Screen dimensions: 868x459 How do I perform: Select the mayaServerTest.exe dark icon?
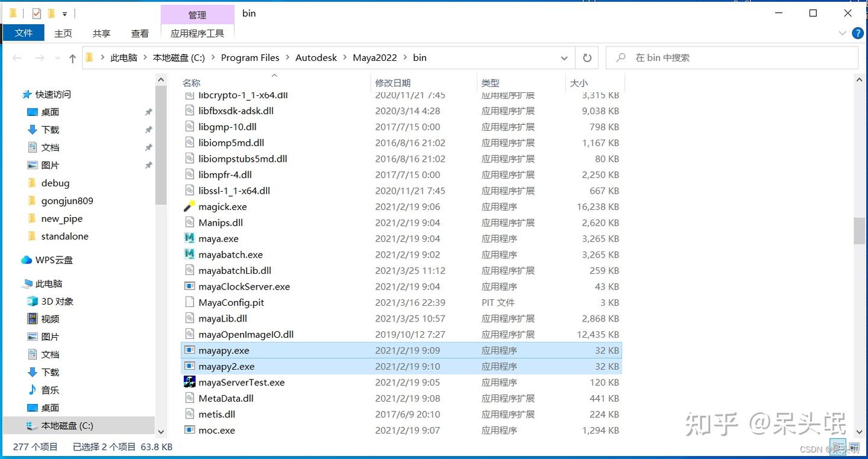189,382
